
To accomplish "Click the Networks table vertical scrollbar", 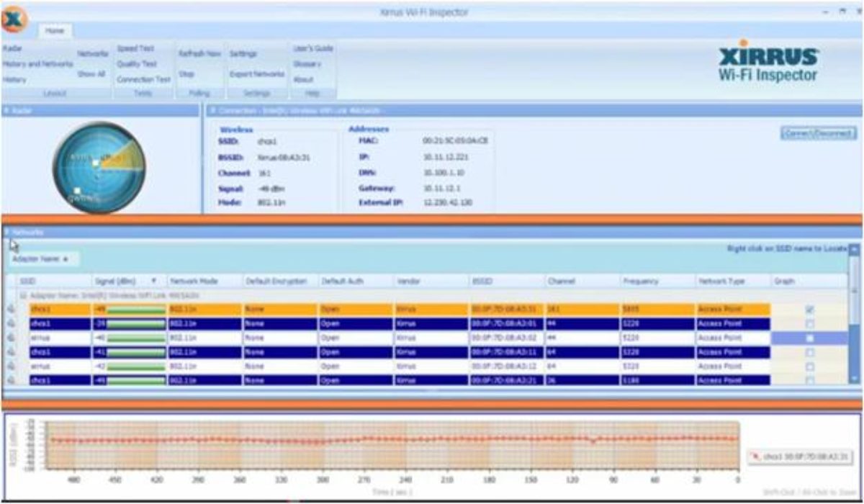I will 855,315.
